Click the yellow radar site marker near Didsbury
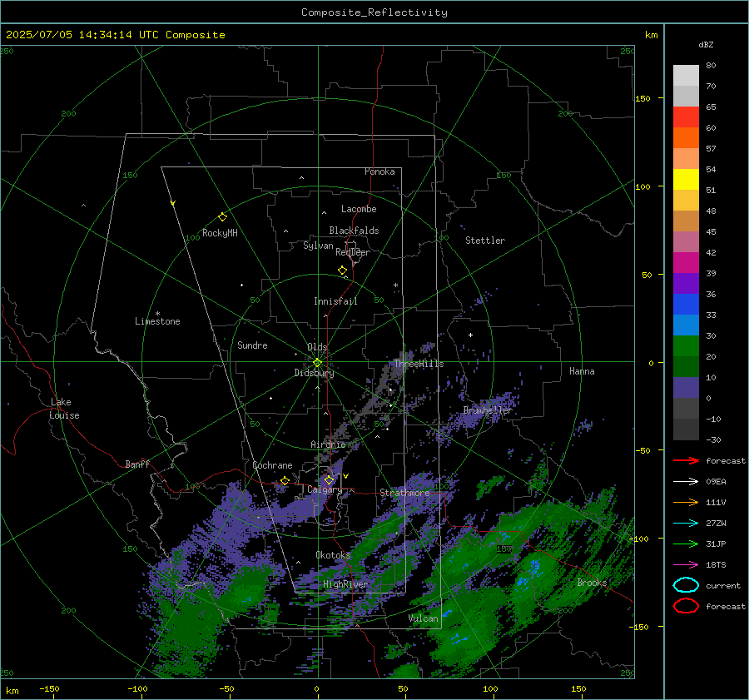 tap(317, 363)
